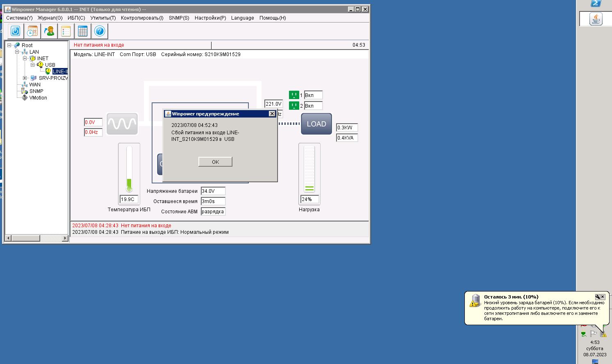This screenshot has height=364, width=612.
Task: Click the SRV-PROIZV computer icon in tree
Action: pos(34,78)
